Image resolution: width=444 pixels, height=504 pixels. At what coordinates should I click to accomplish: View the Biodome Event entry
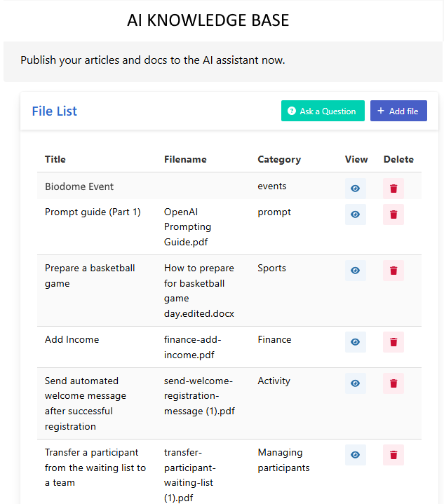(355, 189)
